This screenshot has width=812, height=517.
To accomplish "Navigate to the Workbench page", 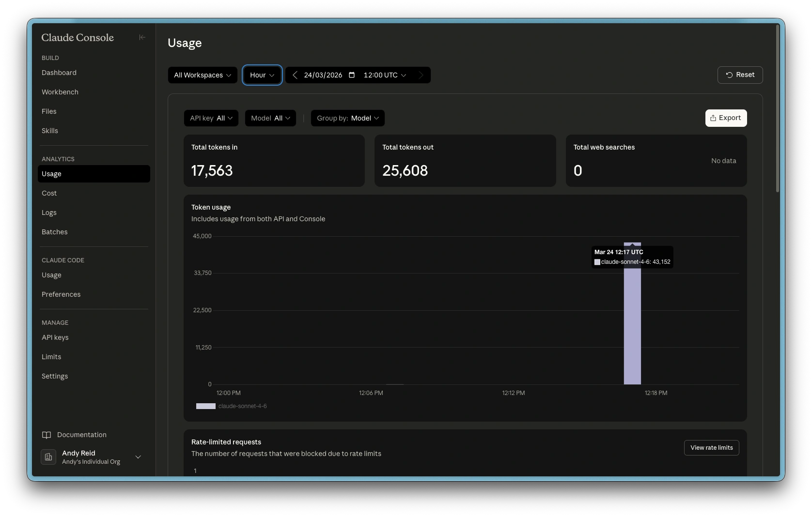I will [60, 92].
